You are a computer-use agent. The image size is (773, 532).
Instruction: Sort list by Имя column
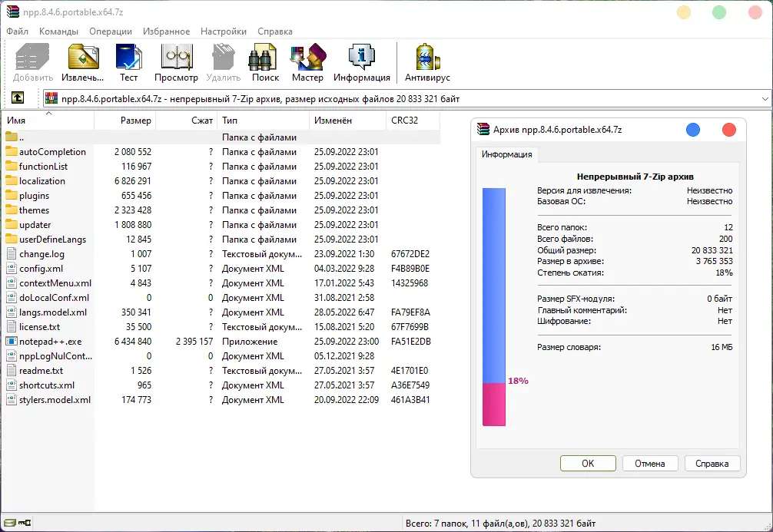(x=48, y=121)
